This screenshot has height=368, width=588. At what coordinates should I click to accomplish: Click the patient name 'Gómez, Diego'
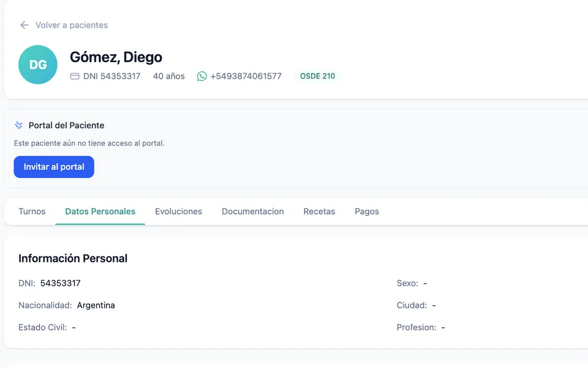[x=116, y=57]
